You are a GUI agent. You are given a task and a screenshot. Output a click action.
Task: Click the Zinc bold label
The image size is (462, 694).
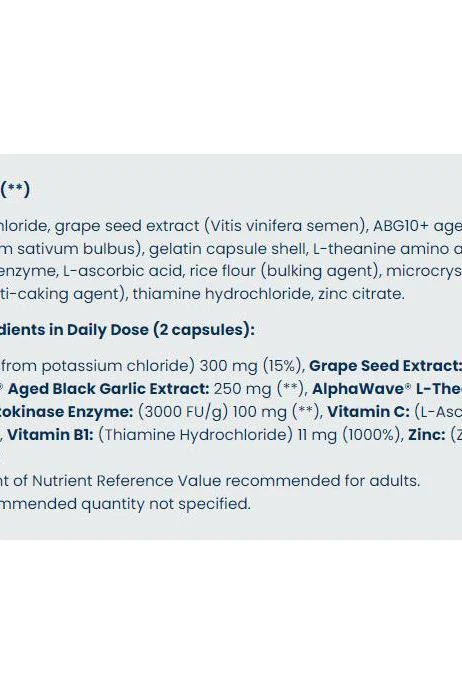pos(427,435)
